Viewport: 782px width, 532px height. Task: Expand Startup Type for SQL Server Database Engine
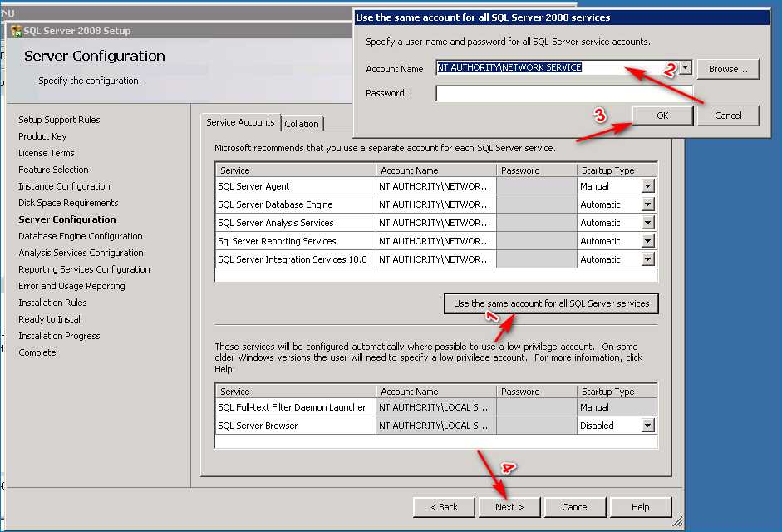647,204
